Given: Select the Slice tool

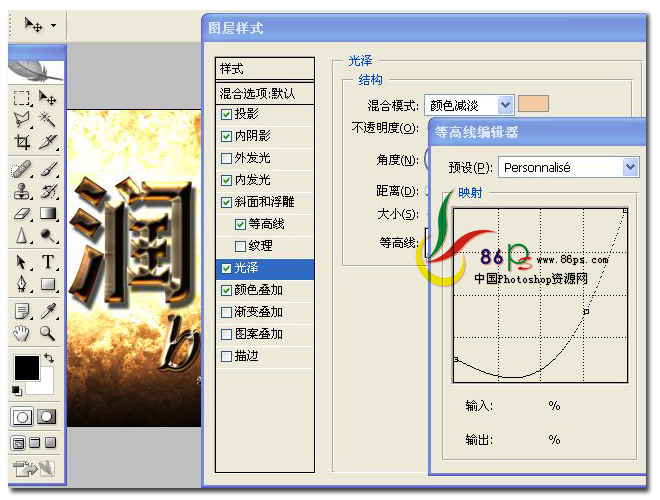Looking at the screenshot, I should [48, 142].
